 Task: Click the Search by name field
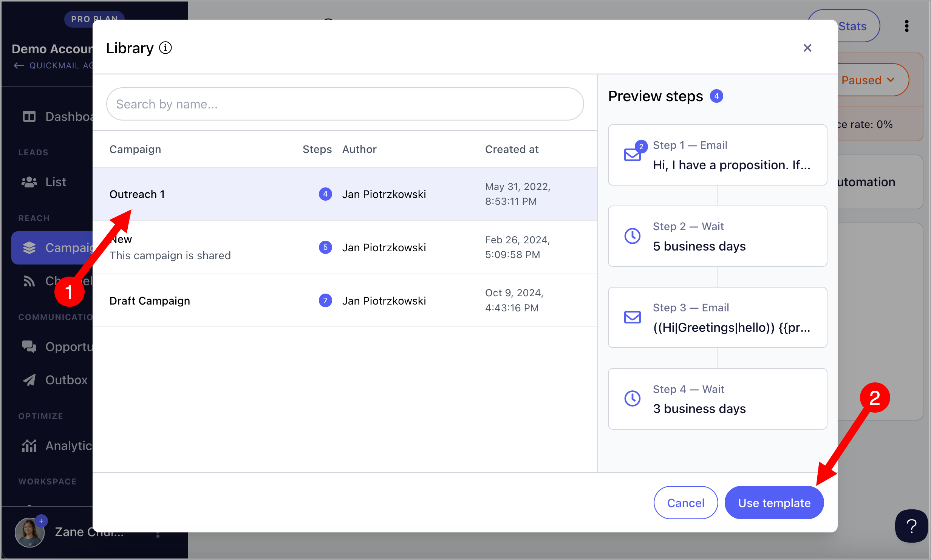345,104
